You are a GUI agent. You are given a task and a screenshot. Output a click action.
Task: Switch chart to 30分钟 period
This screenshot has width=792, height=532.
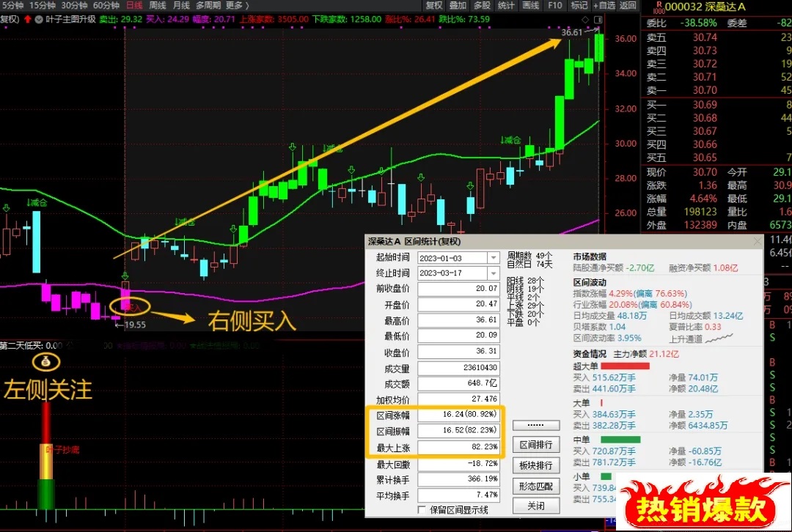click(x=74, y=6)
